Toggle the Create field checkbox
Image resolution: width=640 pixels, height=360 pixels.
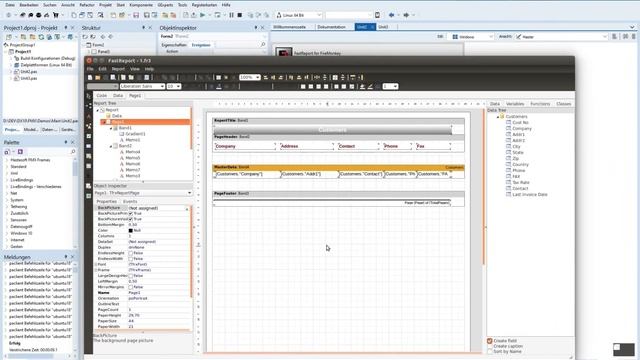[489, 340]
